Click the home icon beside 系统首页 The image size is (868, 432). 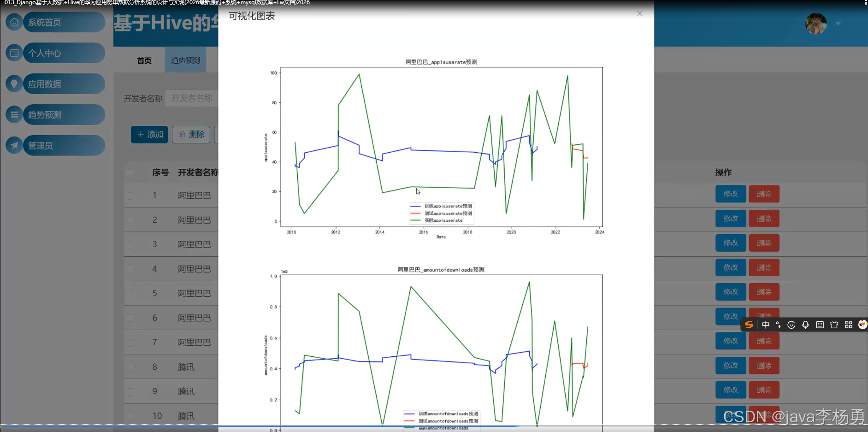tap(14, 22)
